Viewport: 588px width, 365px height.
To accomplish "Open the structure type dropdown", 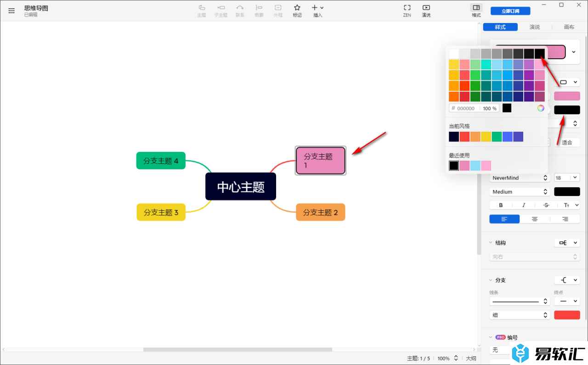I will tap(567, 242).
